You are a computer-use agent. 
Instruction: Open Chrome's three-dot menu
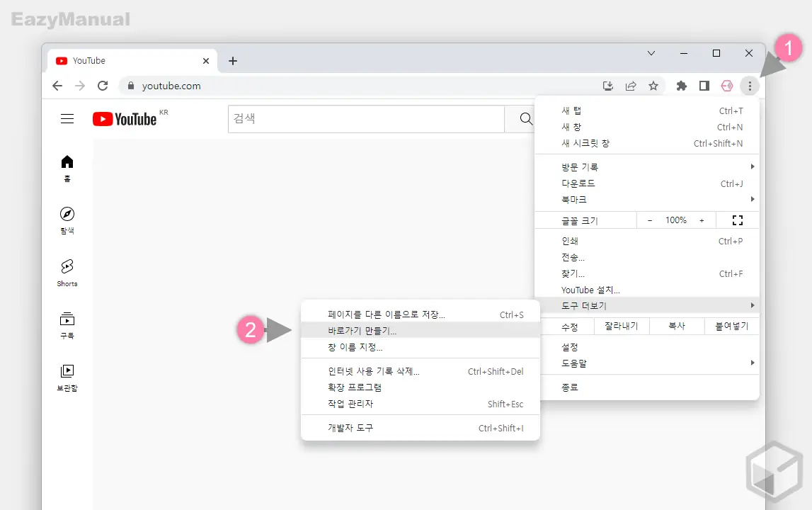click(750, 86)
